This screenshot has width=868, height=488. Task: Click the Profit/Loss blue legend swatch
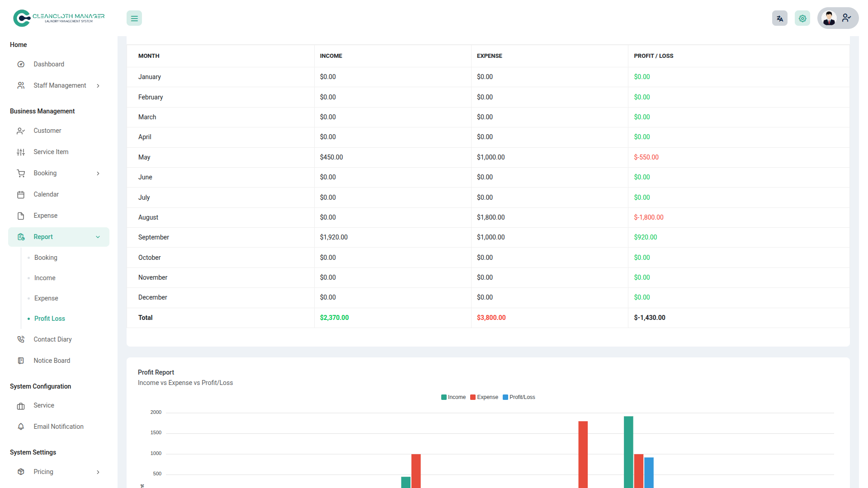coord(505,397)
